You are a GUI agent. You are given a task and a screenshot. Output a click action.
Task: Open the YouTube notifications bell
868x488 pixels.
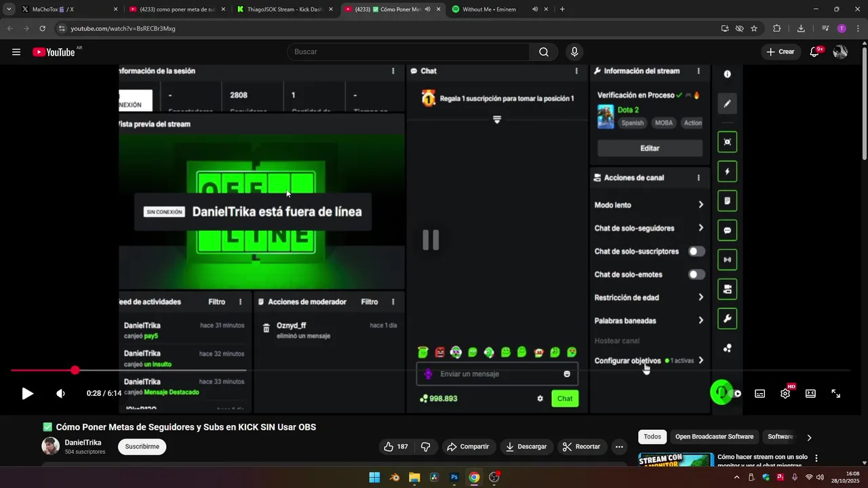(x=815, y=52)
